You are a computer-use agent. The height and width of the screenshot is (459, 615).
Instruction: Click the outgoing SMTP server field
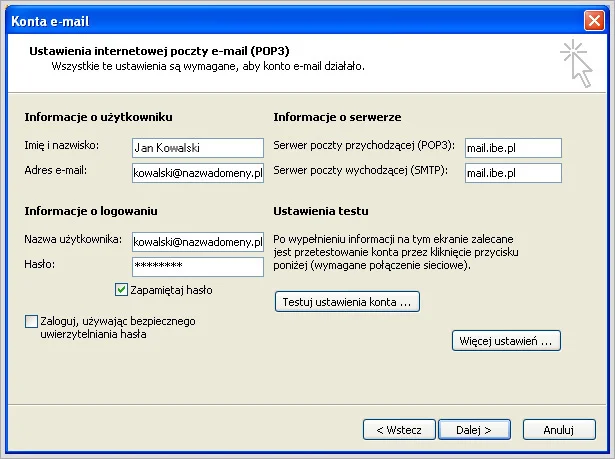[512, 172]
